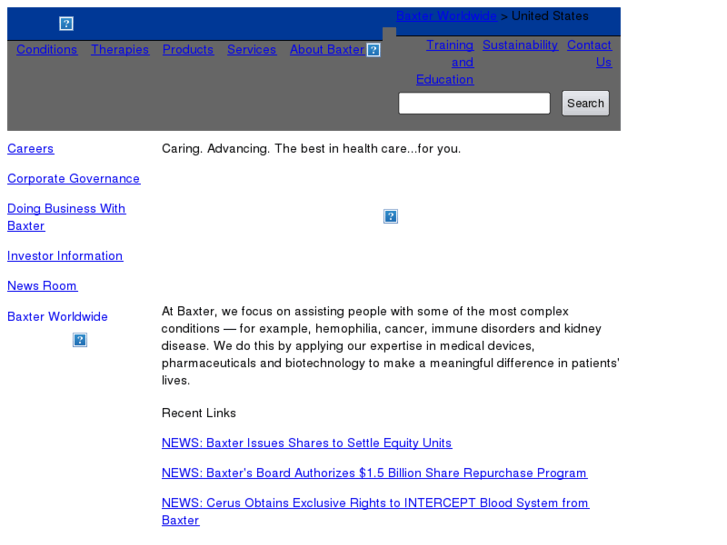
Task: Click the Baxter Worldwide sidebar heading
Action: click(57, 316)
